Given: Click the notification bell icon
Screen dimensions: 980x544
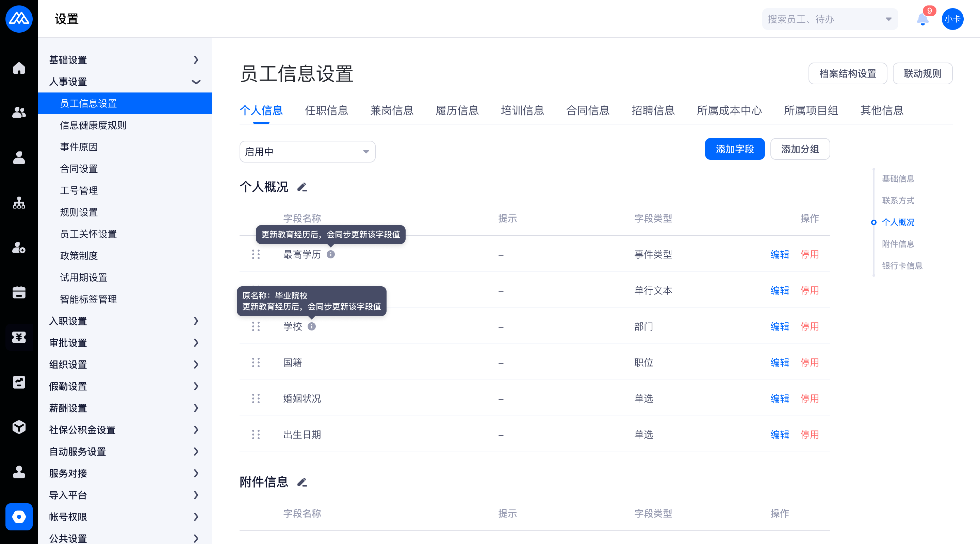Looking at the screenshot, I should (922, 19).
